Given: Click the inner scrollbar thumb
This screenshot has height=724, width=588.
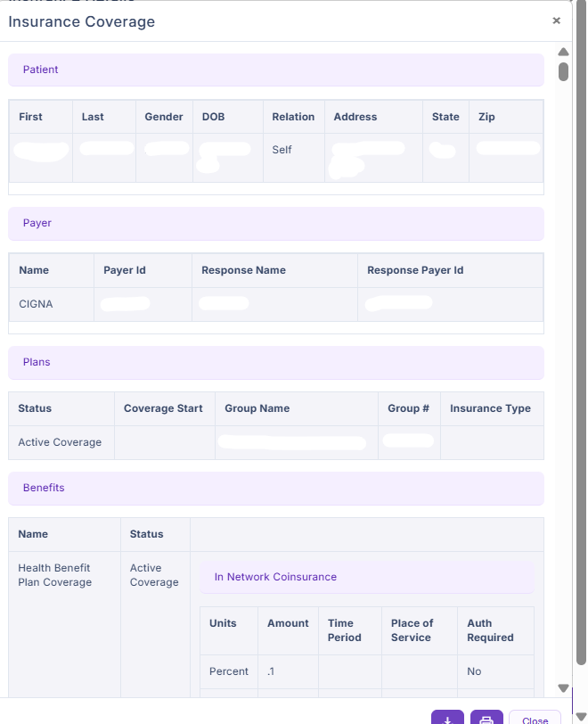Looking at the screenshot, I should (563, 71).
